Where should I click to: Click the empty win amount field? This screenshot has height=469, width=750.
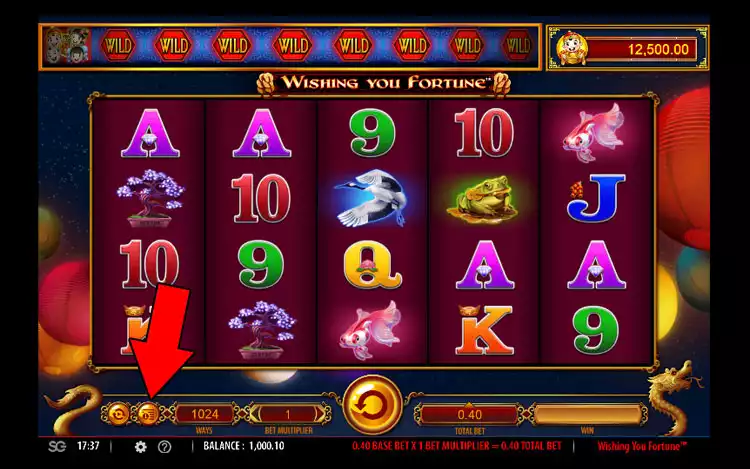[x=587, y=414]
